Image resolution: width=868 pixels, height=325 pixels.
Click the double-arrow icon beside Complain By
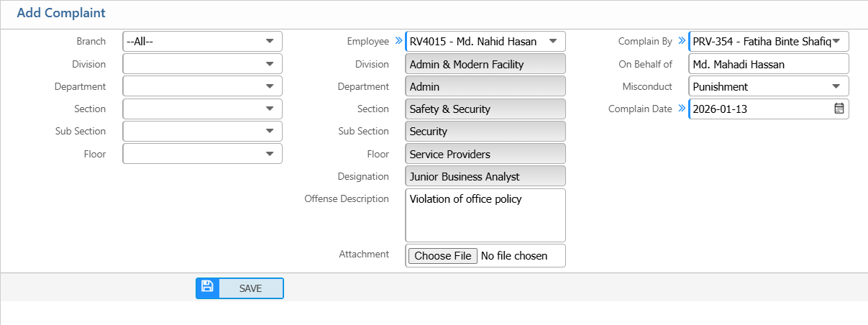tap(682, 42)
